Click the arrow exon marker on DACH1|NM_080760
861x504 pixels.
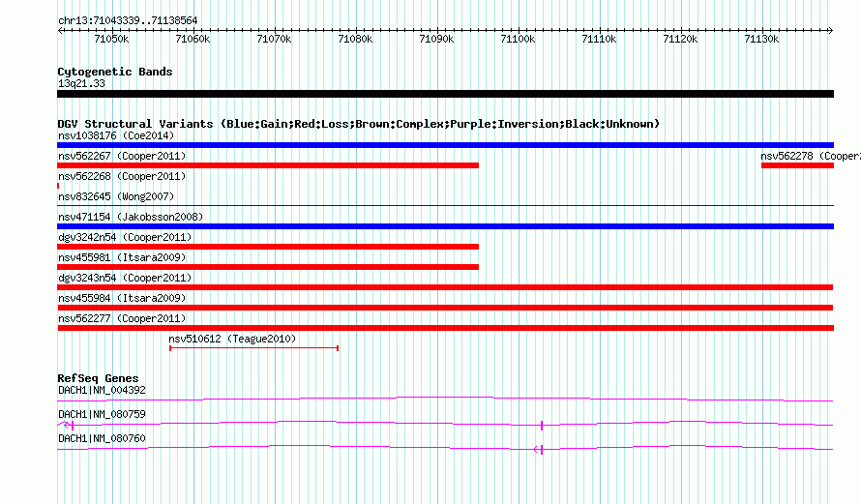(539, 450)
